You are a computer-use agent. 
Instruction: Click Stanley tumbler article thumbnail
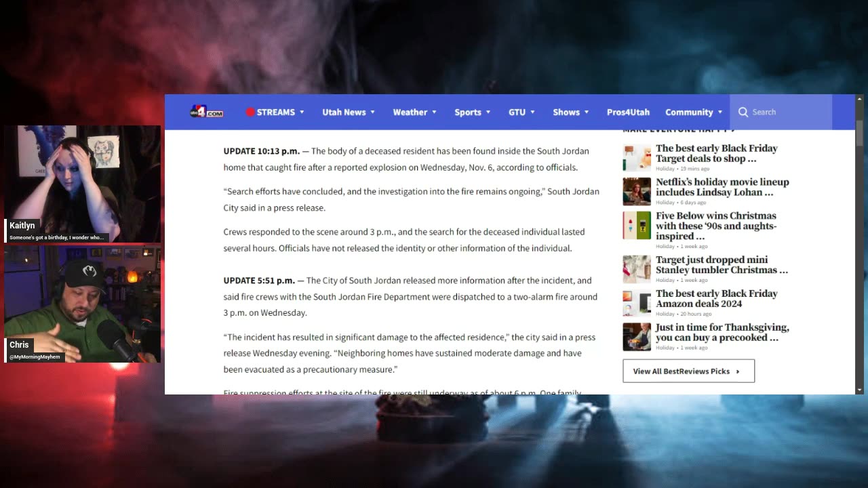click(637, 269)
